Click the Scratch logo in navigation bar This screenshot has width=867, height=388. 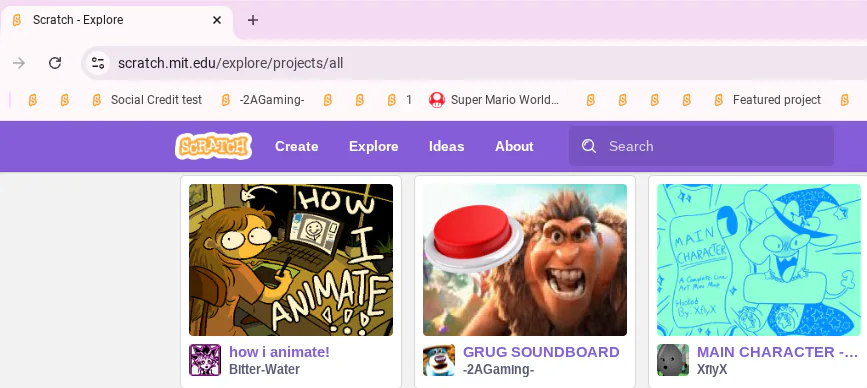[x=213, y=146]
